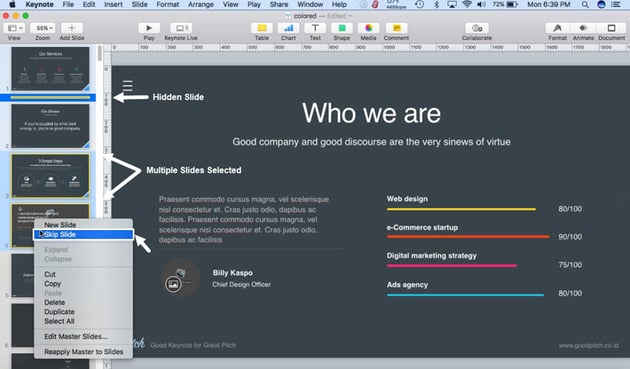This screenshot has width=630, height=369.
Task: Add a Text box from toolbar
Action: tap(315, 28)
